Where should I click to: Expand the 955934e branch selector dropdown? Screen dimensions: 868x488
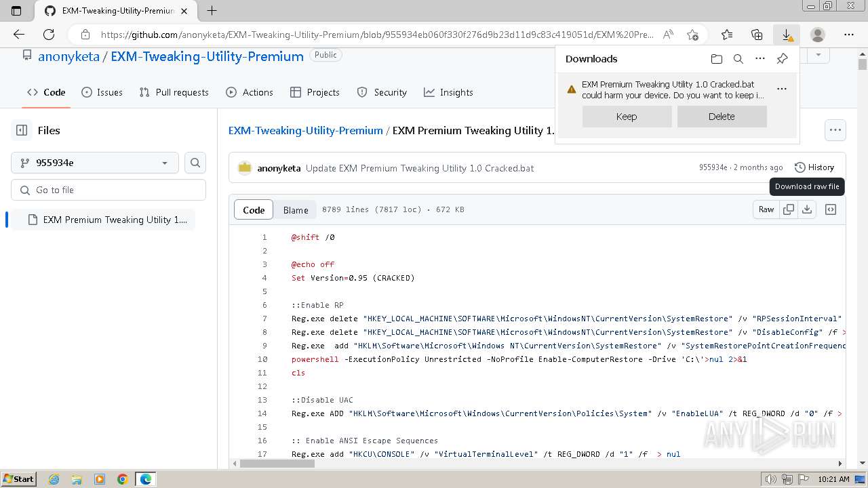point(95,163)
